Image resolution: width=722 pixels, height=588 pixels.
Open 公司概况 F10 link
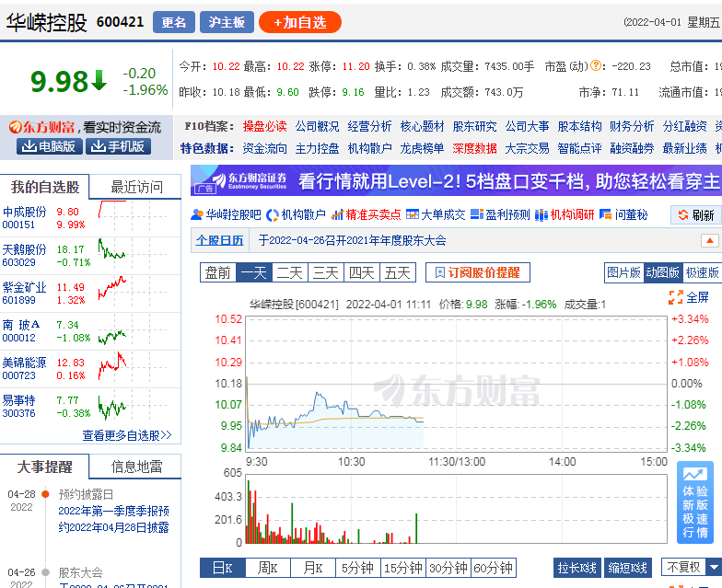click(317, 126)
